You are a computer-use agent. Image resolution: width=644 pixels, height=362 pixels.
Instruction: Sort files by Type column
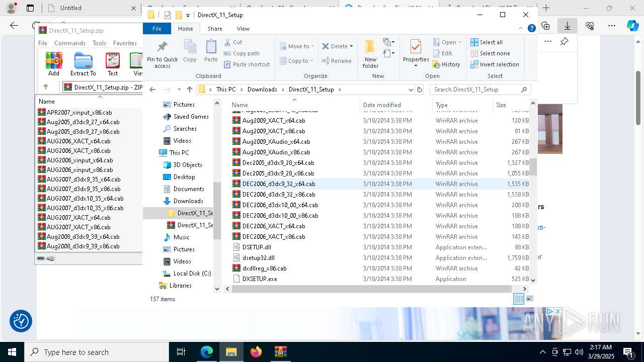tap(462, 105)
